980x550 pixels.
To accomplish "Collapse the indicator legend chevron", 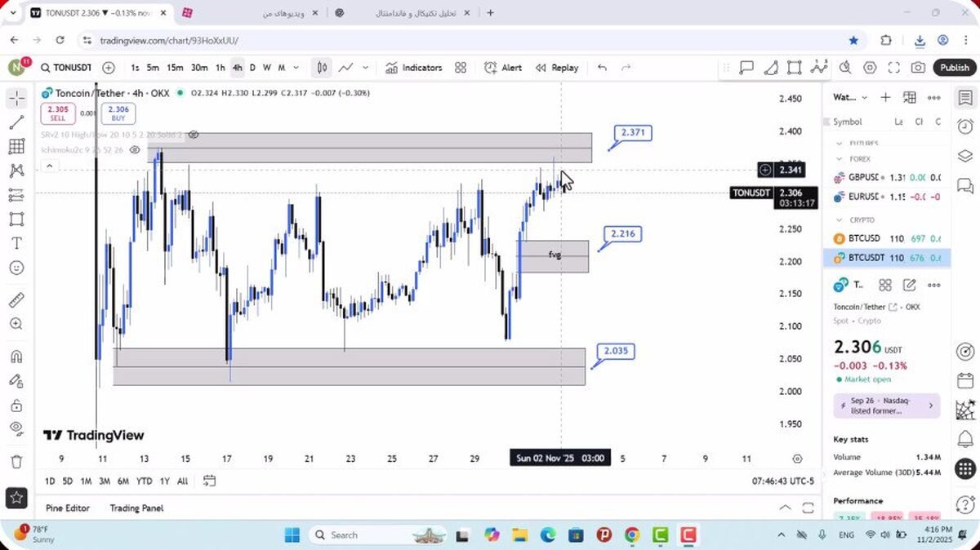I will click(x=49, y=166).
